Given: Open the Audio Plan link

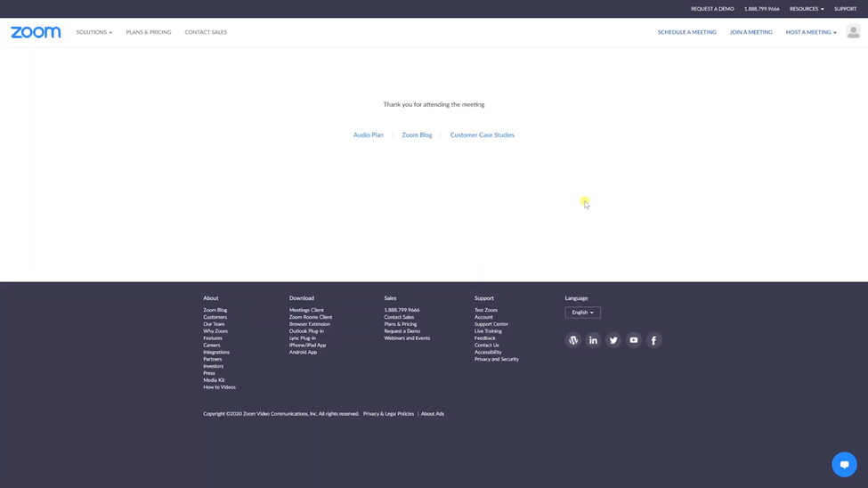Looking at the screenshot, I should [369, 134].
